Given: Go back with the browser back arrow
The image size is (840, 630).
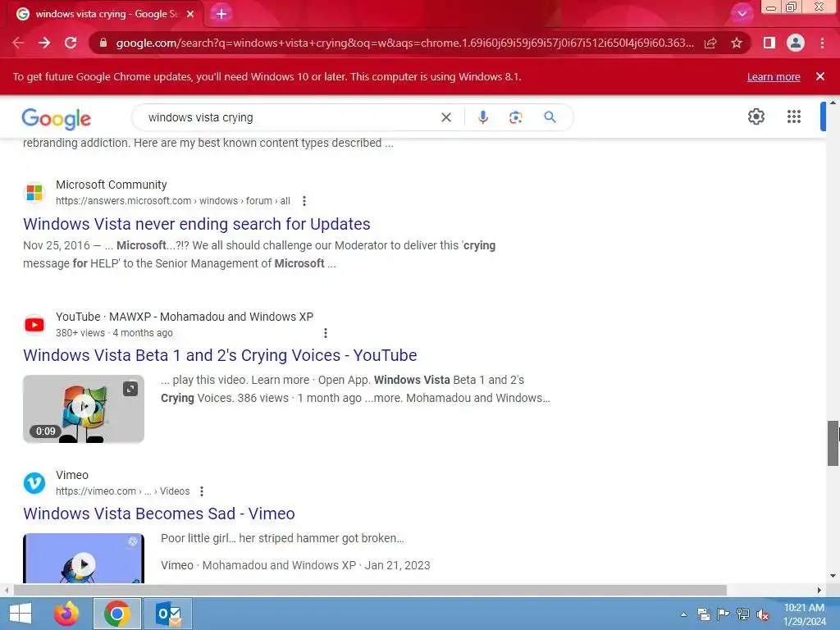Looking at the screenshot, I should pyautogui.click(x=18, y=43).
